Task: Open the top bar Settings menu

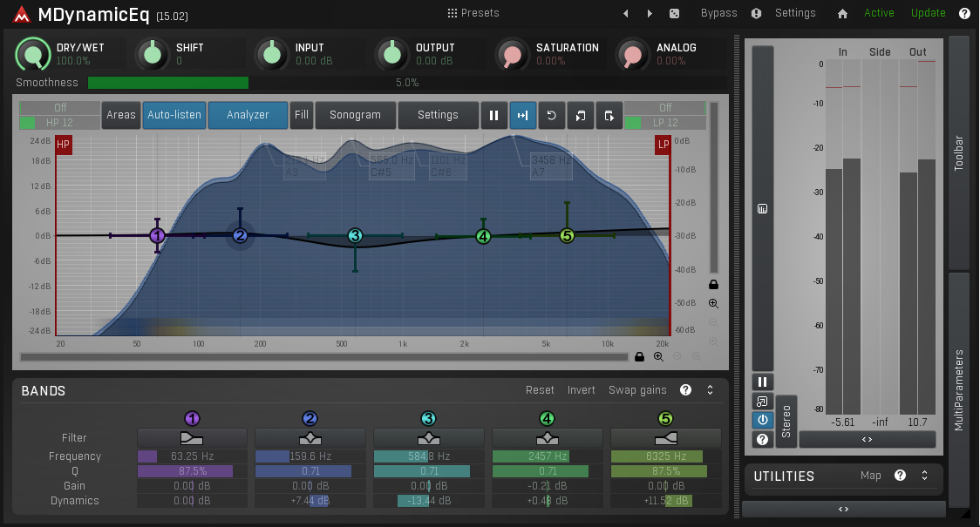Action: (x=795, y=13)
